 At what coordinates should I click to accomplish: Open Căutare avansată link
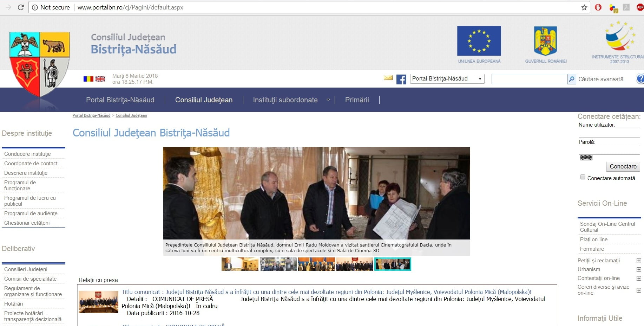601,79
